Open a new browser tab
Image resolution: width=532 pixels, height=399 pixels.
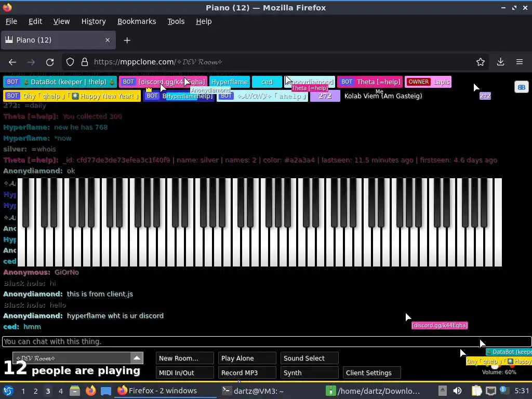pos(127,41)
